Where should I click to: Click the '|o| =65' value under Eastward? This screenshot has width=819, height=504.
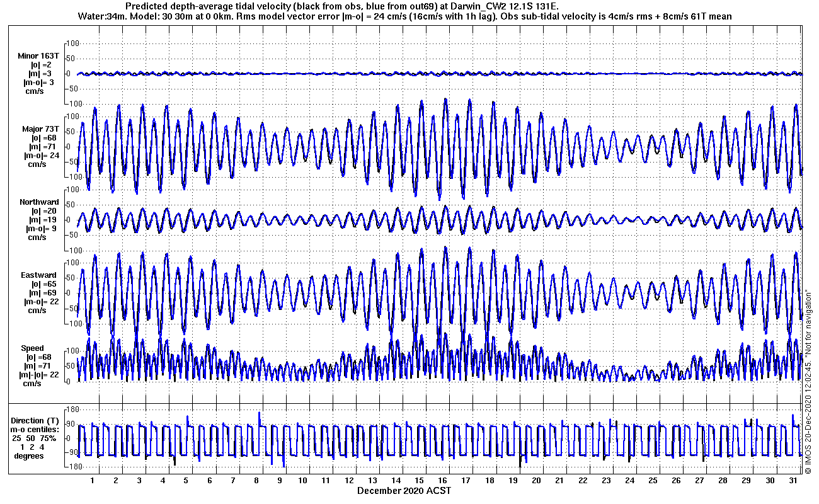pyautogui.click(x=43, y=284)
